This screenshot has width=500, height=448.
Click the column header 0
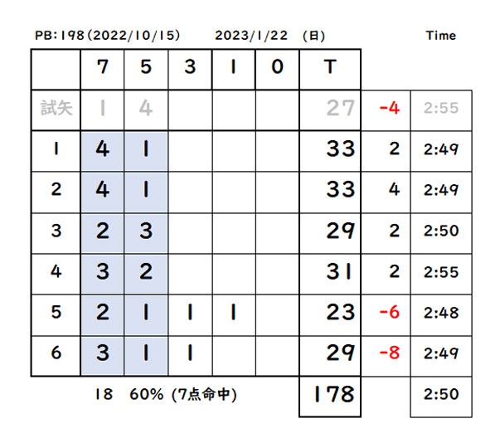click(277, 70)
